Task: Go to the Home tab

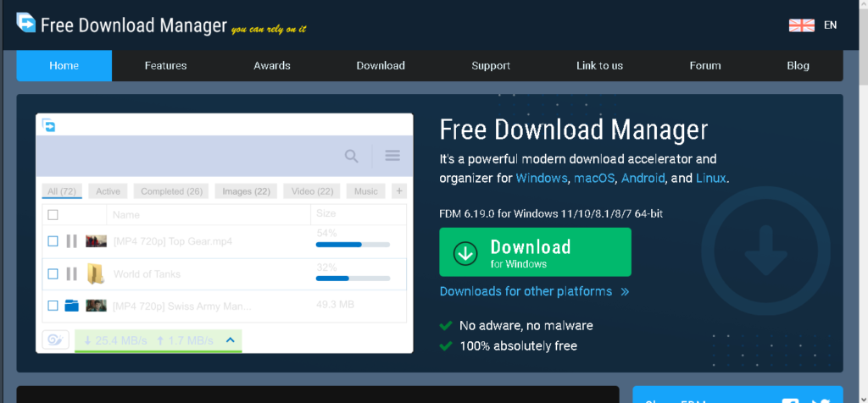Action: pos(64,66)
